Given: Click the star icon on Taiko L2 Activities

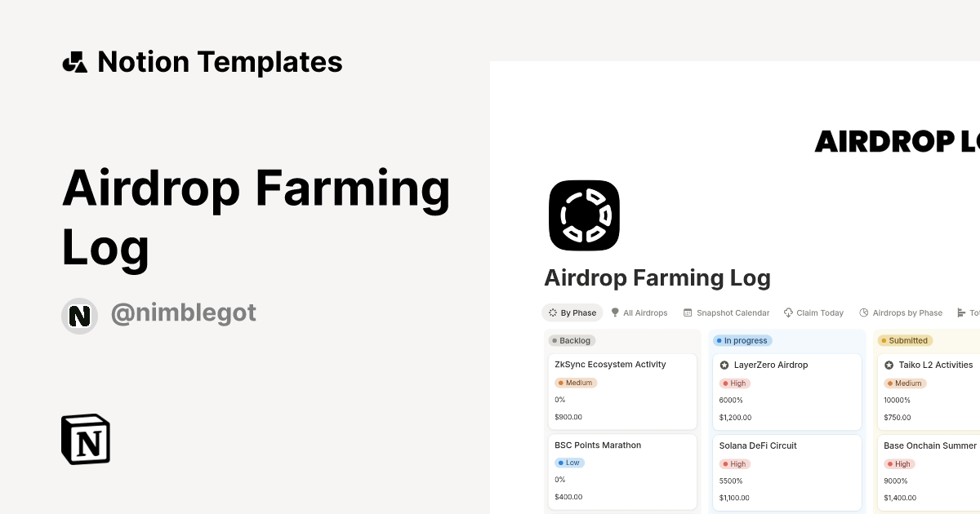Looking at the screenshot, I should click(x=889, y=365).
